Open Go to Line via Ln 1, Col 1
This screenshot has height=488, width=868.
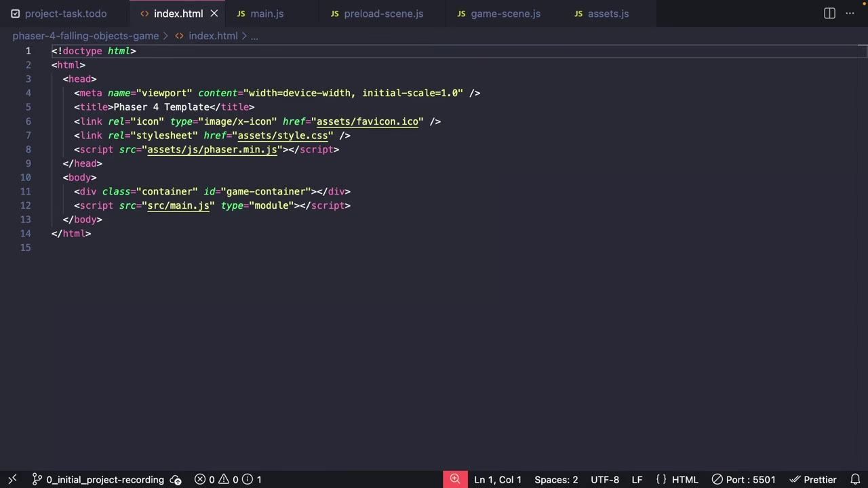pos(498,479)
